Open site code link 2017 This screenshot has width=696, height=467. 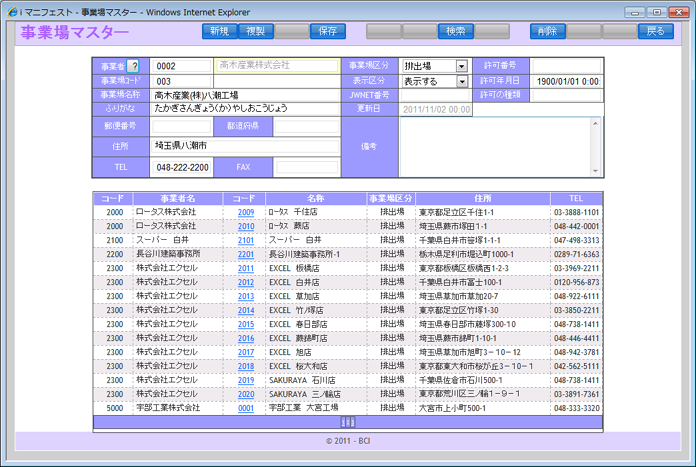(x=246, y=352)
